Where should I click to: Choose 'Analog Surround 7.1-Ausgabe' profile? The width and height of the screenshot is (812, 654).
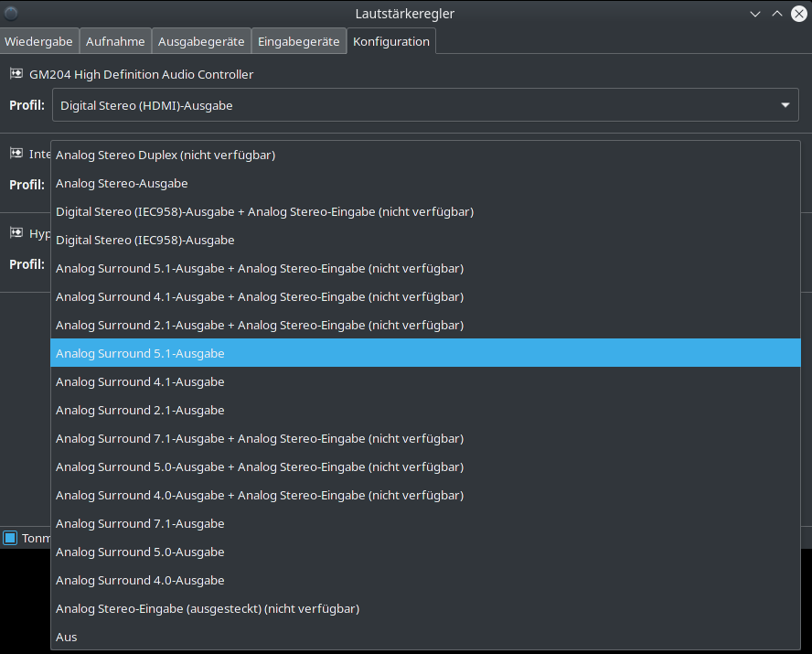coord(426,523)
